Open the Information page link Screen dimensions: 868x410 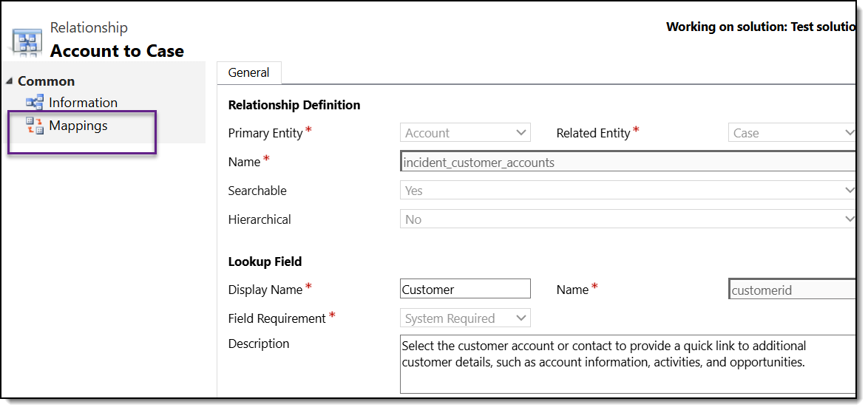pos(83,103)
